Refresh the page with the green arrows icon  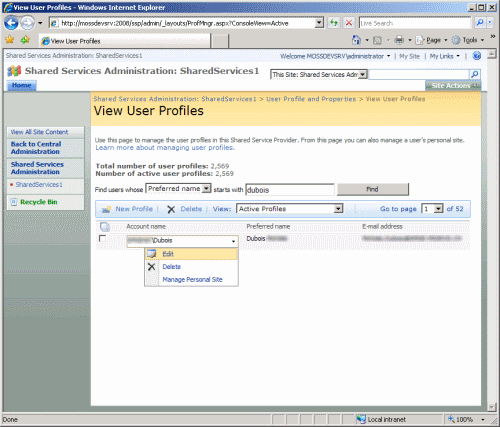pyautogui.click(x=334, y=23)
